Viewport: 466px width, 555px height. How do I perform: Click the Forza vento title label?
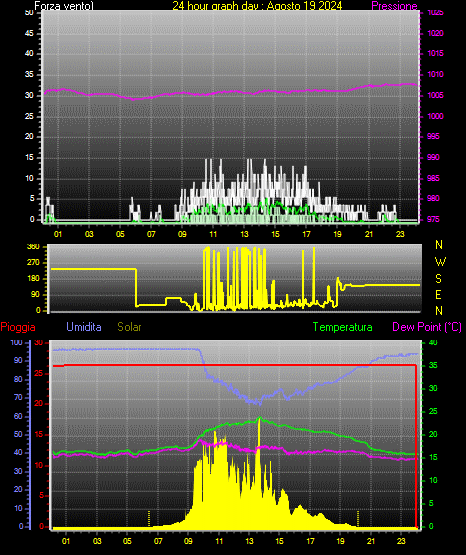64,6
